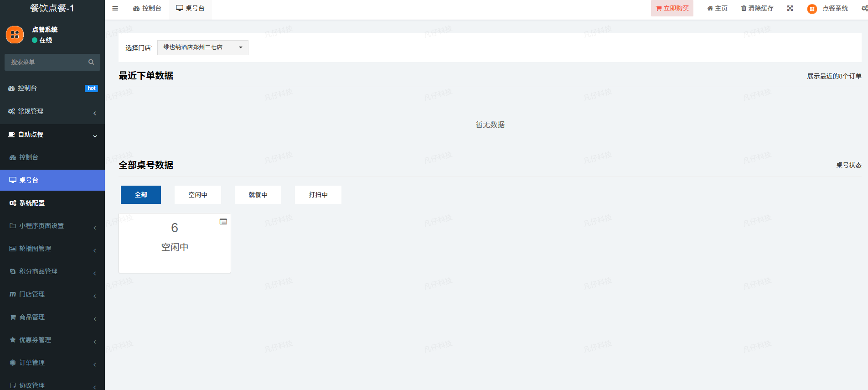
Task: Click the small card icon on table 6
Action: (x=223, y=222)
